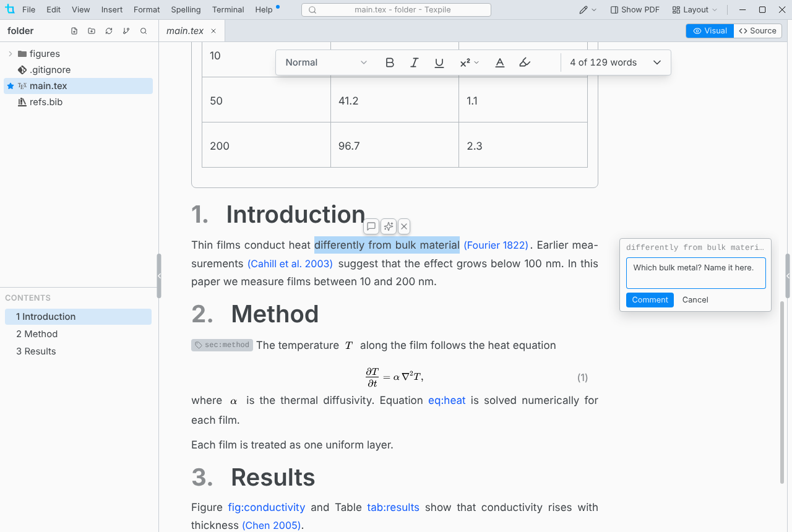Click the search icon in folder panel
The height and width of the screenshot is (532, 792).
pyautogui.click(x=144, y=31)
